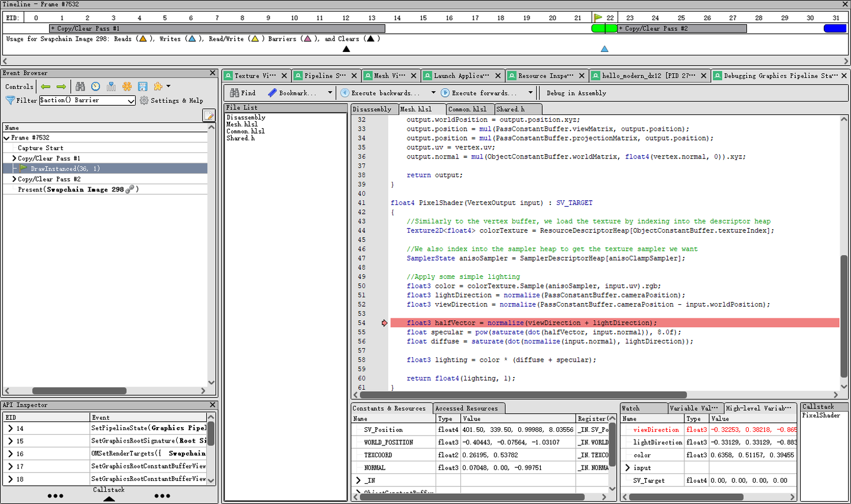Click the clock icon to time action durations

click(x=96, y=86)
